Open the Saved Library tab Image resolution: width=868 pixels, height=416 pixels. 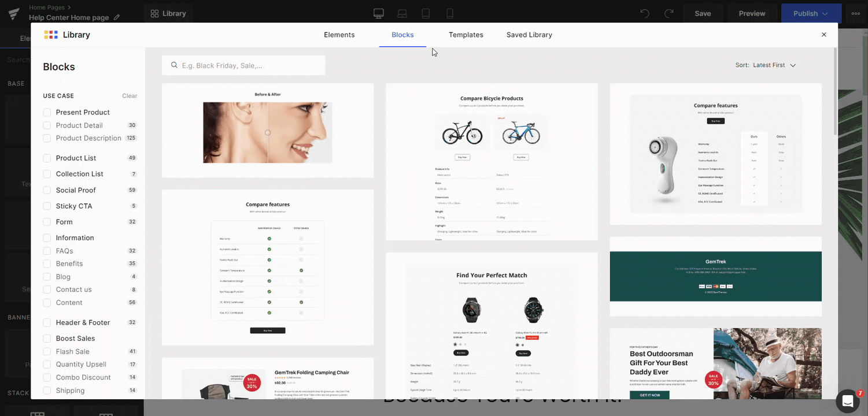pos(529,35)
